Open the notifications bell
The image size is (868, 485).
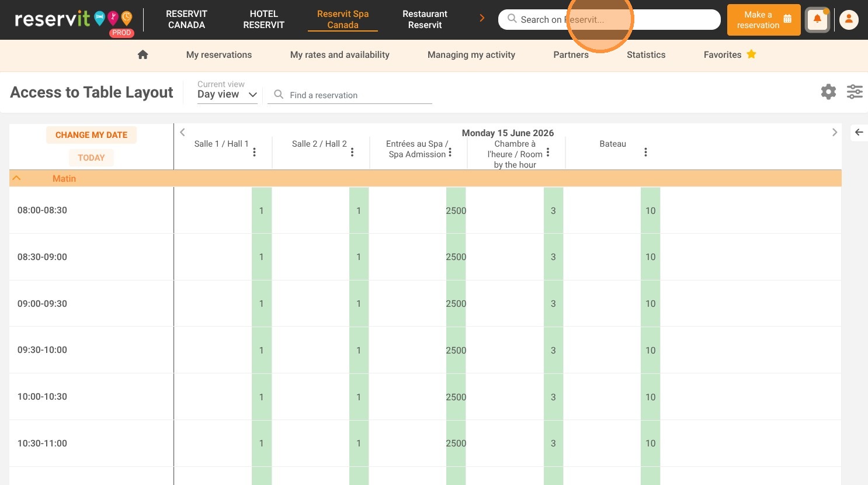tap(817, 20)
